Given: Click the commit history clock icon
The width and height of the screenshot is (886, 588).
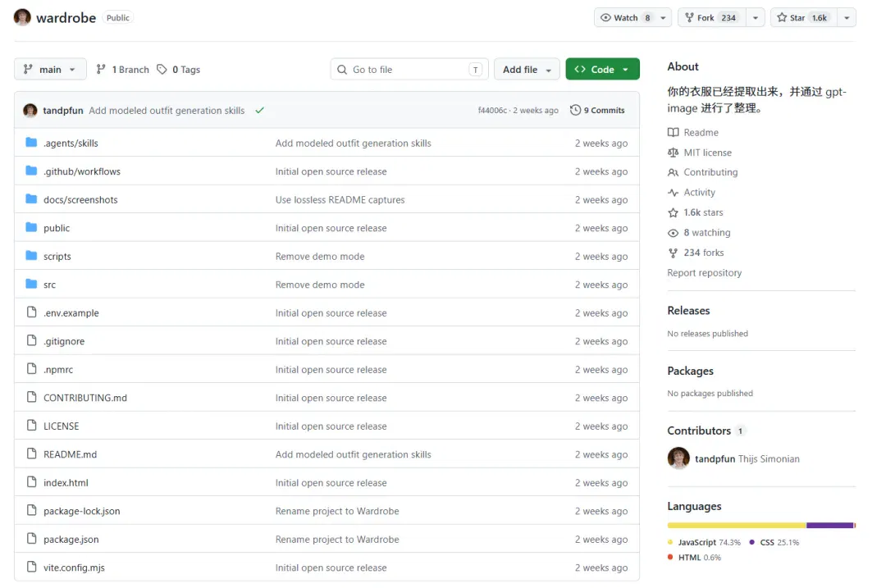Looking at the screenshot, I should point(575,110).
